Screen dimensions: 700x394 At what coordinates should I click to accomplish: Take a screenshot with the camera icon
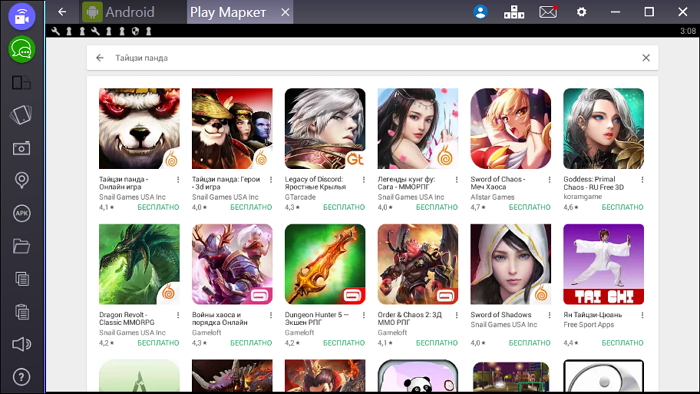[x=21, y=148]
